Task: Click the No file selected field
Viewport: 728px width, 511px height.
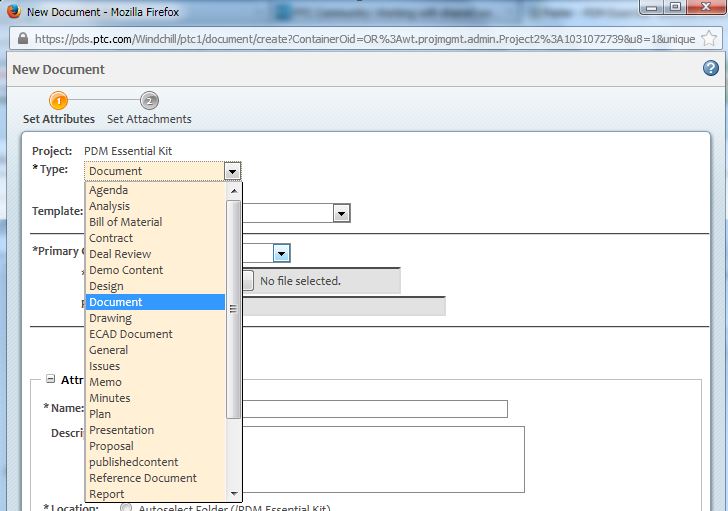Action: click(322, 281)
